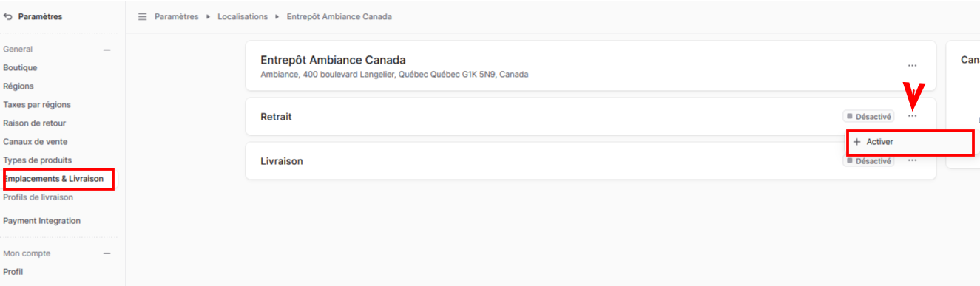Open the three-dot menu for Entrepôt Ambiance Canada
Image resolution: width=980 pixels, height=286 pixels.
click(913, 66)
